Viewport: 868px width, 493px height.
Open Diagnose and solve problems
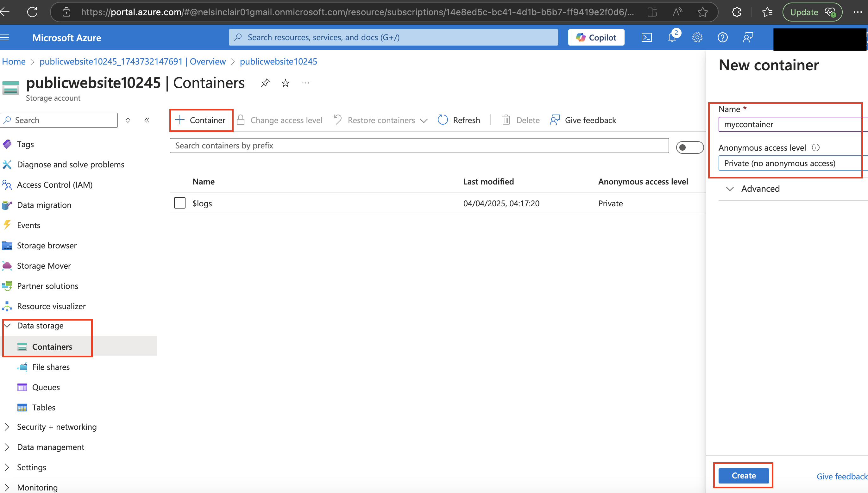pos(71,165)
